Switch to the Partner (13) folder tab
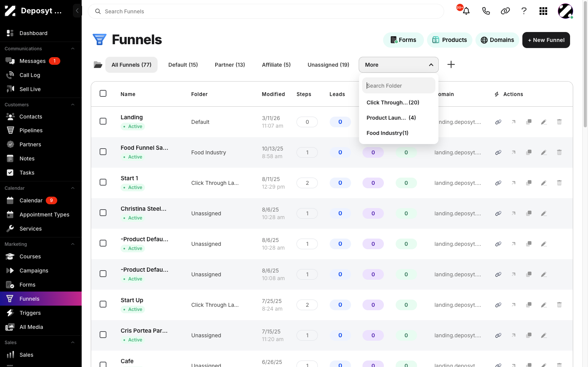Screen dimensions: 588x367 click(230, 65)
